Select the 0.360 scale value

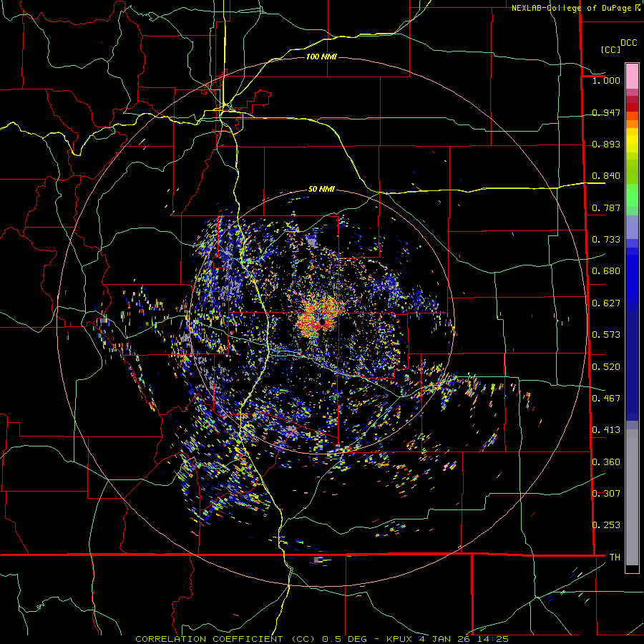click(606, 462)
